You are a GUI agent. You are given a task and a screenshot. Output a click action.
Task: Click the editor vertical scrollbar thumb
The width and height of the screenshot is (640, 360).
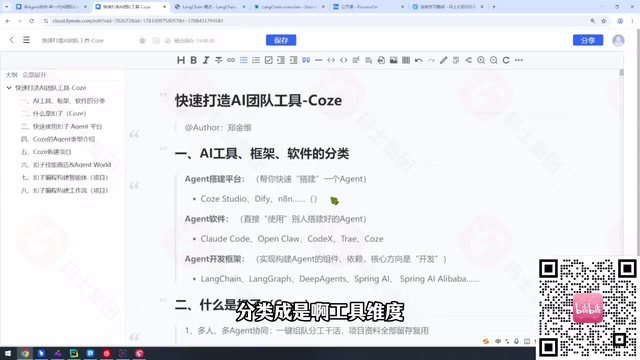pyautogui.click(x=621, y=73)
